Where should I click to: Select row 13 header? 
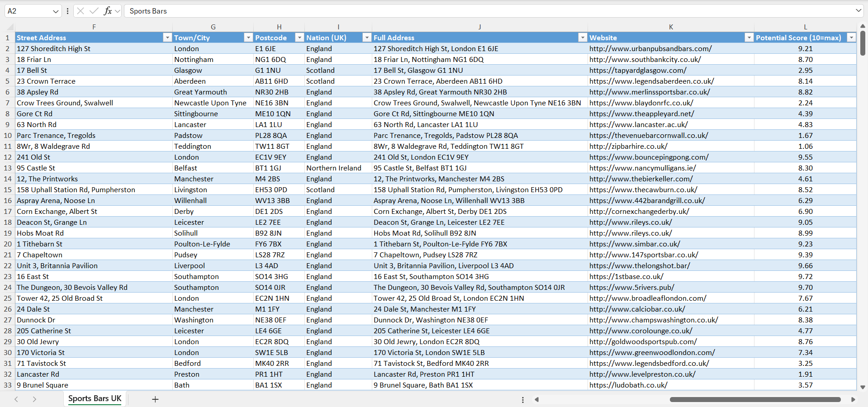click(x=8, y=168)
